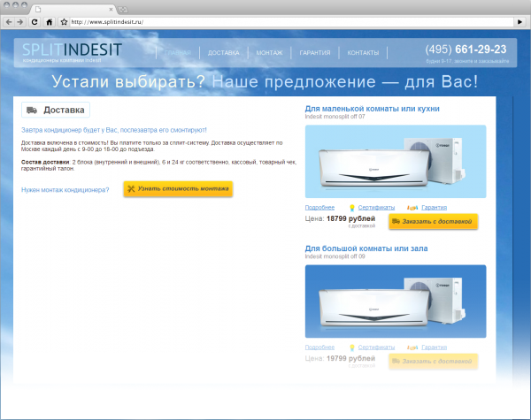The width and height of the screenshot is (531, 420).
Task: Click the Устали выбирать? headline
Action: (x=128, y=82)
